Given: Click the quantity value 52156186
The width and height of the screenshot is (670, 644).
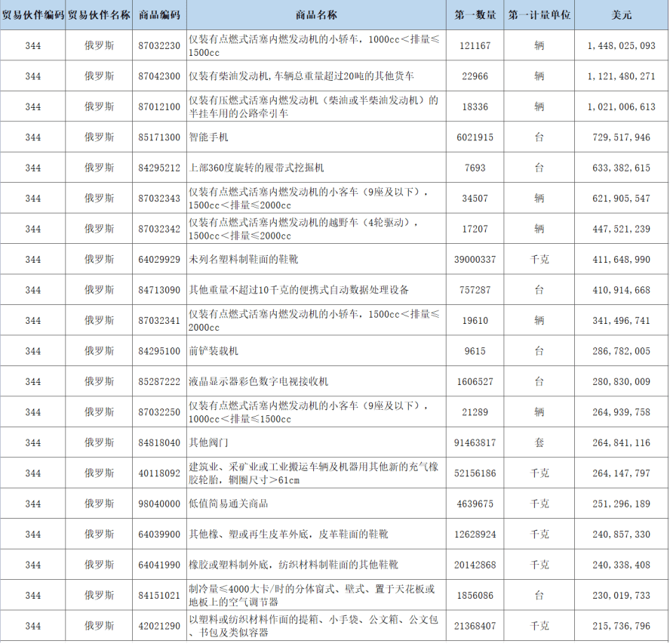Looking at the screenshot, I should (x=475, y=473).
